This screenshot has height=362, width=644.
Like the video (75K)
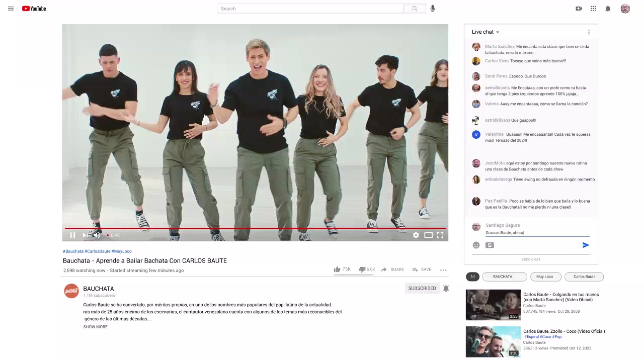point(342,269)
